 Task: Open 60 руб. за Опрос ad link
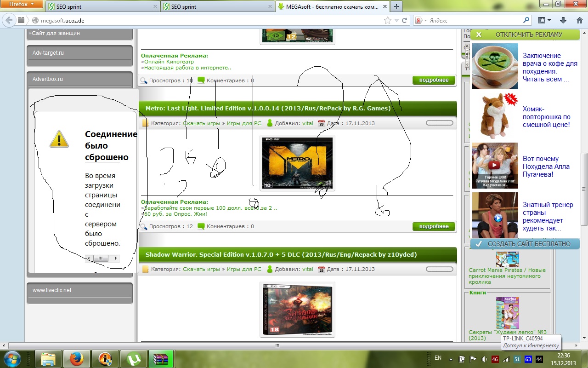point(175,214)
